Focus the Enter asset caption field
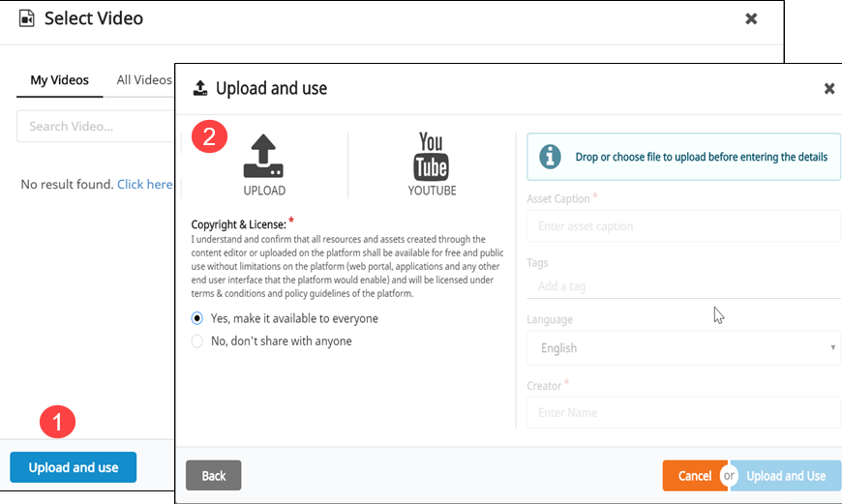842x504 pixels. [x=683, y=226]
